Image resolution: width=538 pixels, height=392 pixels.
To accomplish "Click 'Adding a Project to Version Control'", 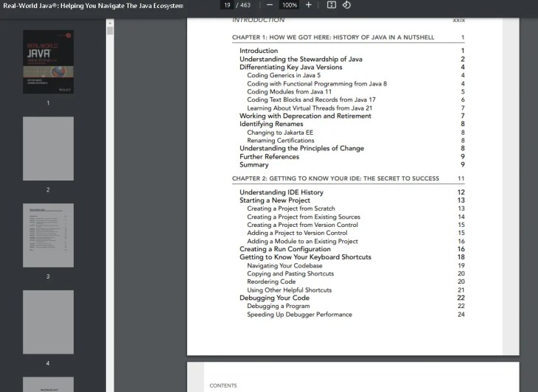I will (x=297, y=233).
